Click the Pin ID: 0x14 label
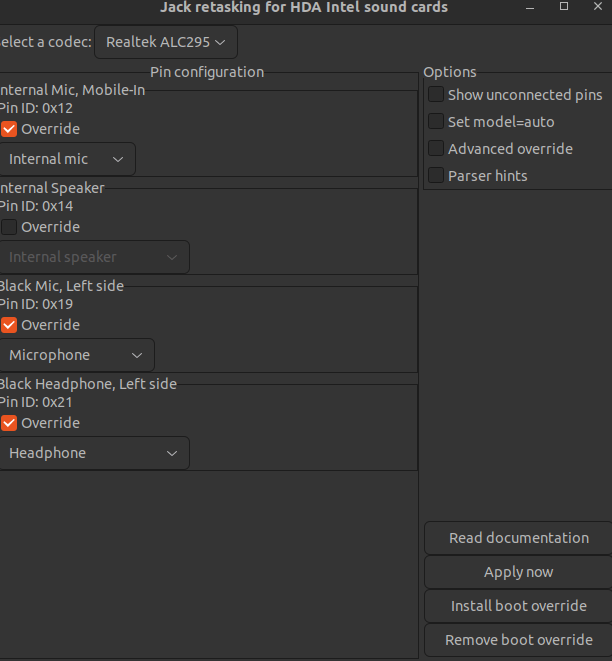 pyautogui.click(x=36, y=206)
